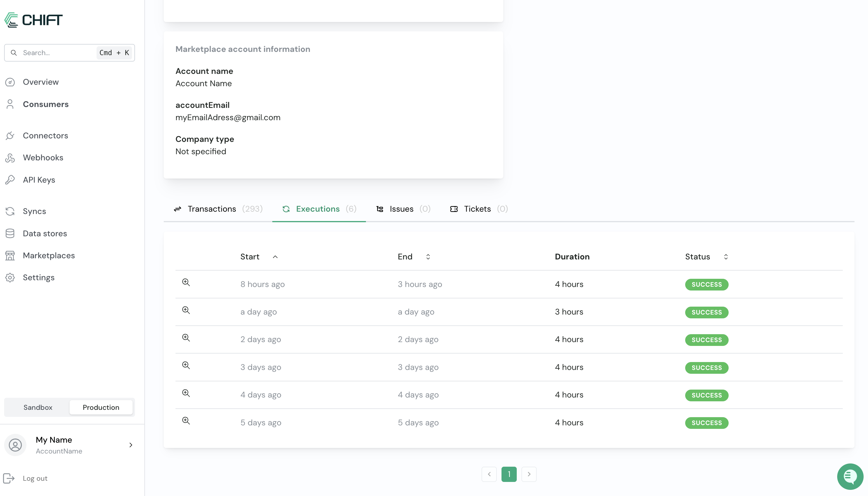
Task: Click the magnifier icon for 8 hours ago execution
Action: point(186,282)
